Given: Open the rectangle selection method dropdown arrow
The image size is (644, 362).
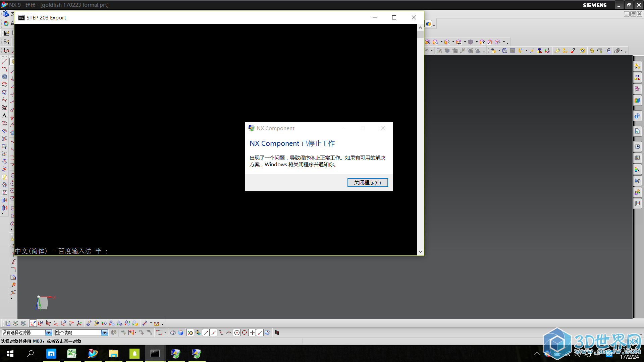Looking at the screenshot, I should [165, 333].
